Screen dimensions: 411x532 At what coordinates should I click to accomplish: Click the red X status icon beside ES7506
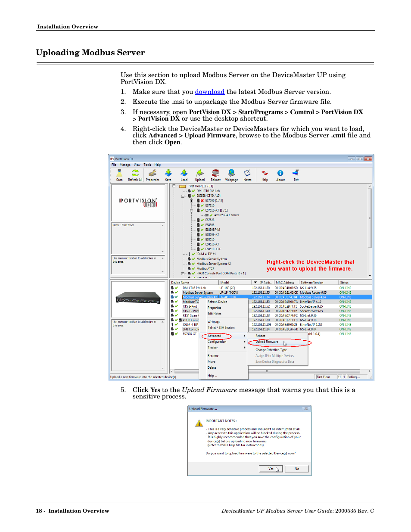click(202, 201)
